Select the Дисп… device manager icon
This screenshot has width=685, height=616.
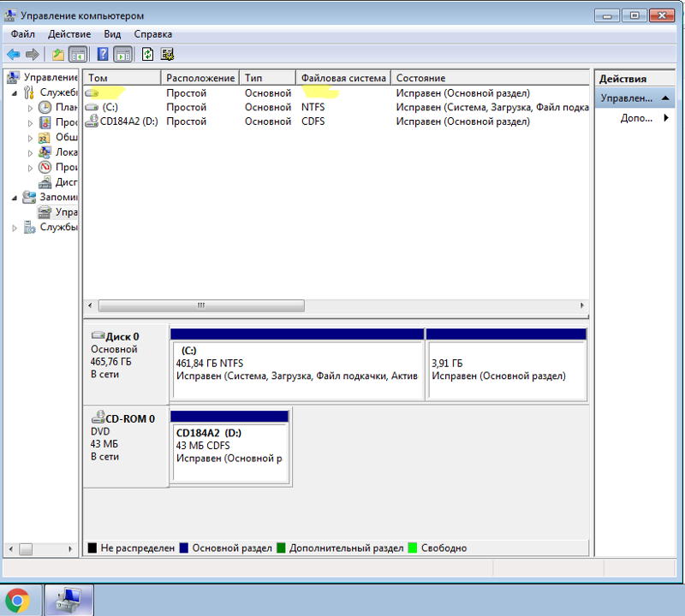click(x=45, y=182)
